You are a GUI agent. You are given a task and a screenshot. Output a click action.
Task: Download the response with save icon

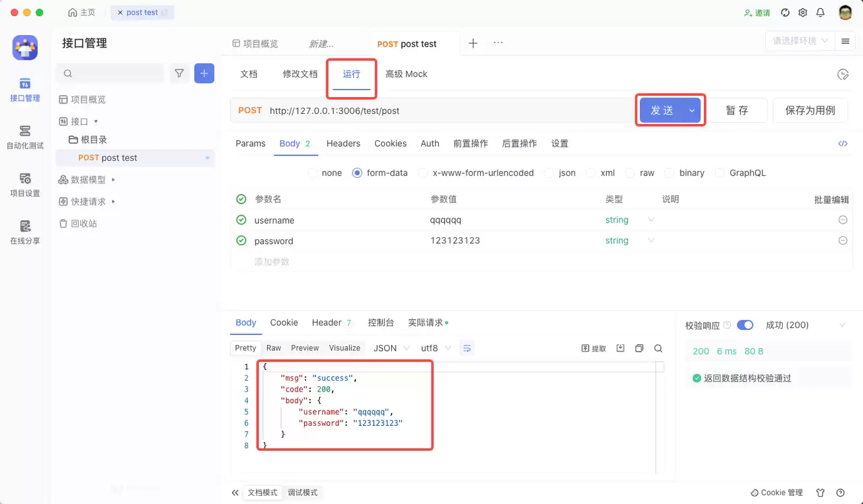tap(620, 348)
